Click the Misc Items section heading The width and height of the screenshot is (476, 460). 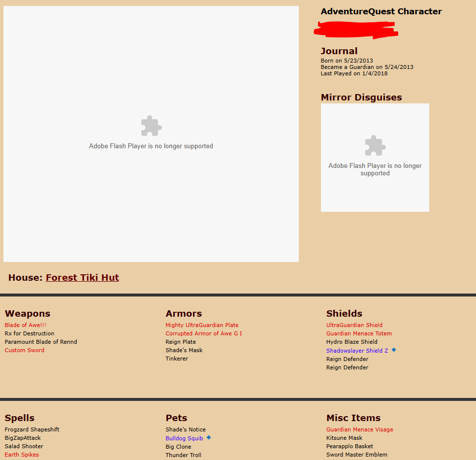tap(353, 418)
